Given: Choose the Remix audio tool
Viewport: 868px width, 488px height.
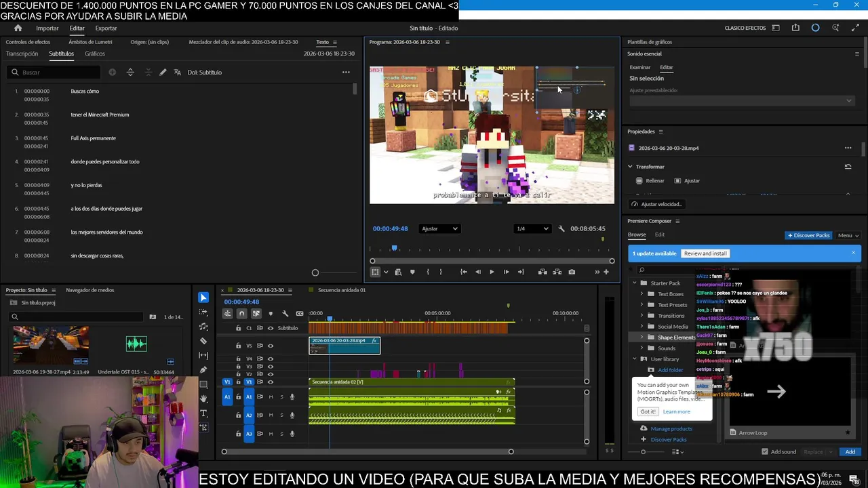Looking at the screenshot, I should (203, 327).
